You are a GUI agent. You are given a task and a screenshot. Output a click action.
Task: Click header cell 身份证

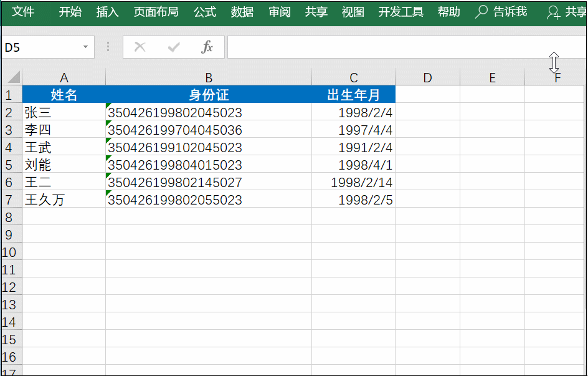(209, 94)
